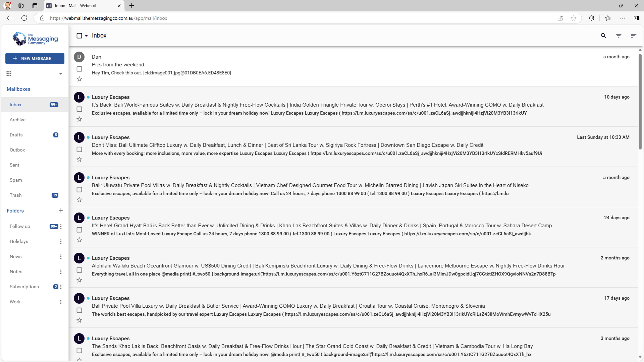Open the Drafts mailbox

16,135
